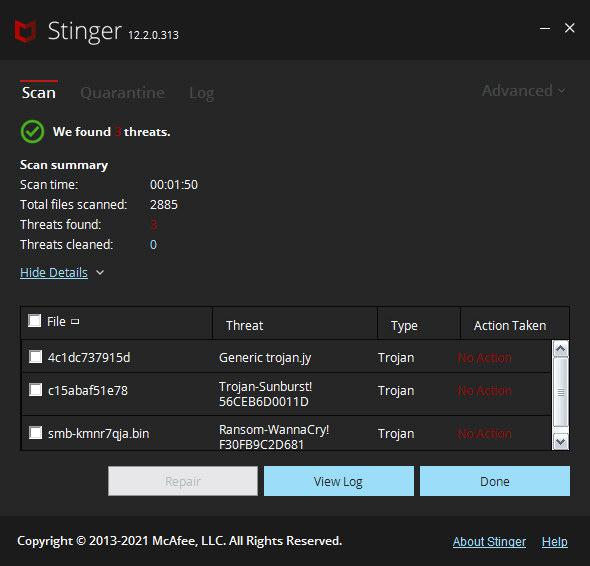Open the Advanced dropdown menu

pyautogui.click(x=524, y=91)
